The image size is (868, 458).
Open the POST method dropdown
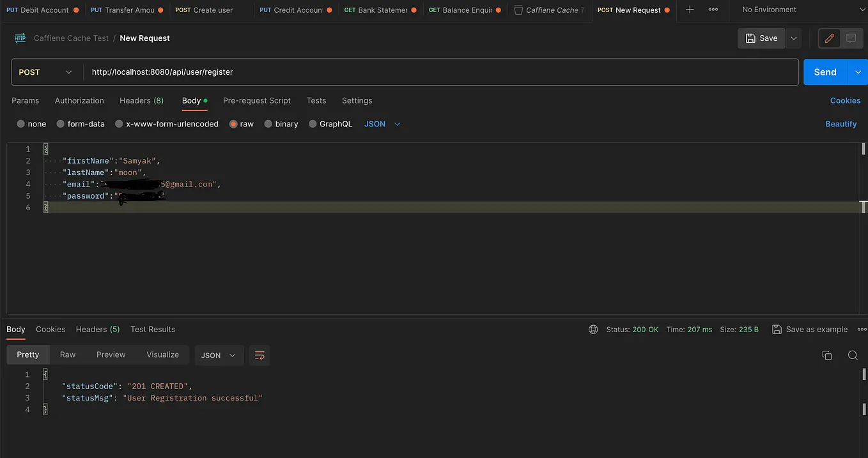(46, 72)
